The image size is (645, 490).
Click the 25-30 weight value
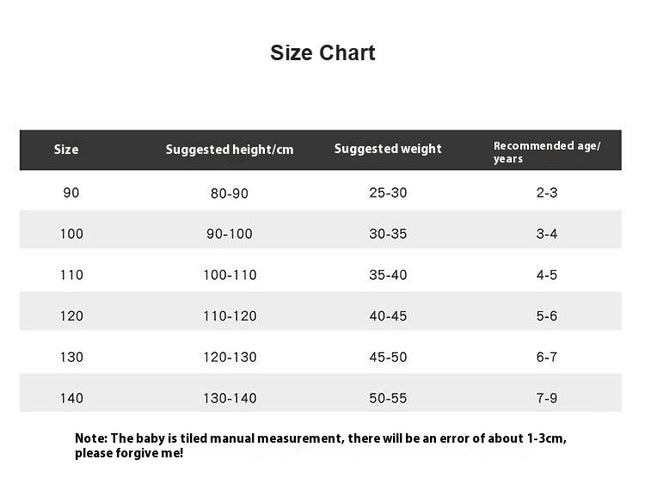tap(388, 193)
